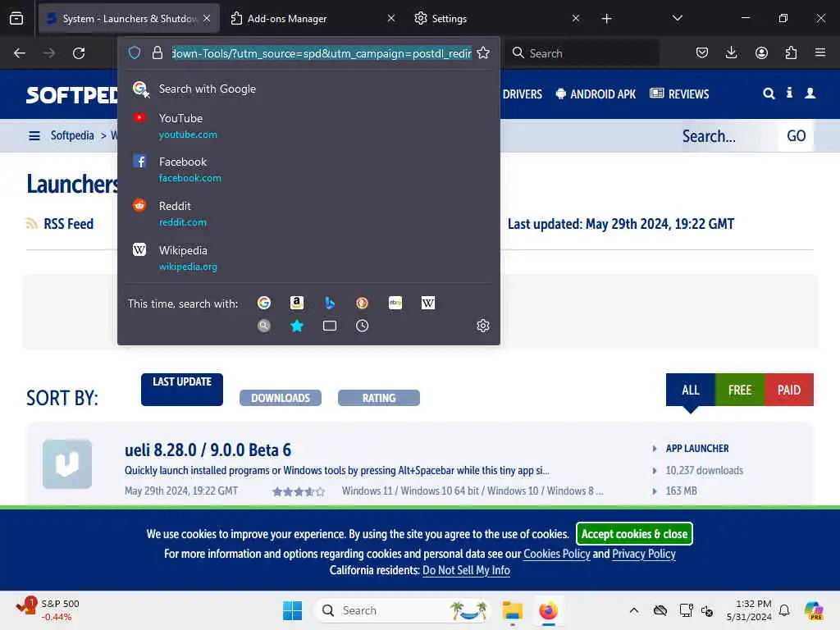This screenshot has height=630, width=840.
Task: Click the URL address bar field
Action: pyautogui.click(x=322, y=53)
